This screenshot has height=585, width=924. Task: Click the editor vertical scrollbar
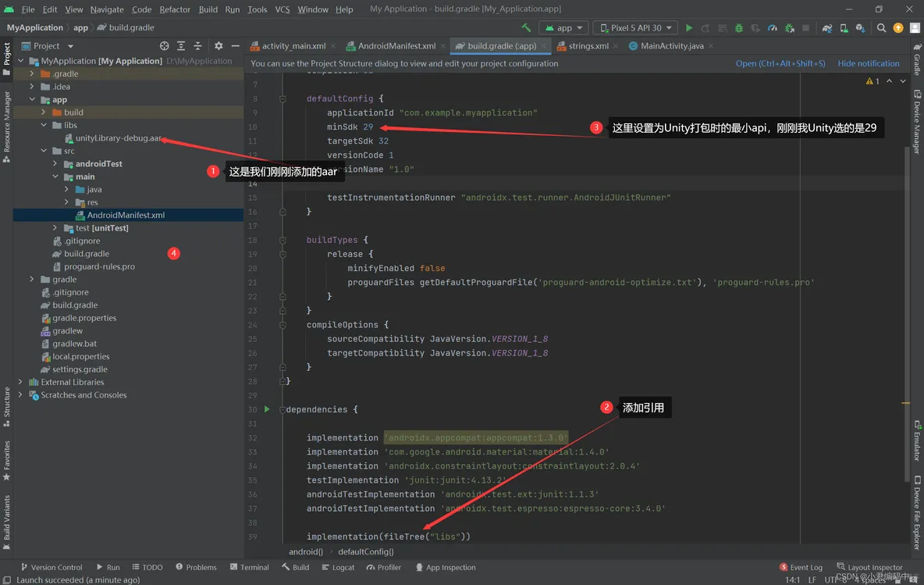click(907, 312)
